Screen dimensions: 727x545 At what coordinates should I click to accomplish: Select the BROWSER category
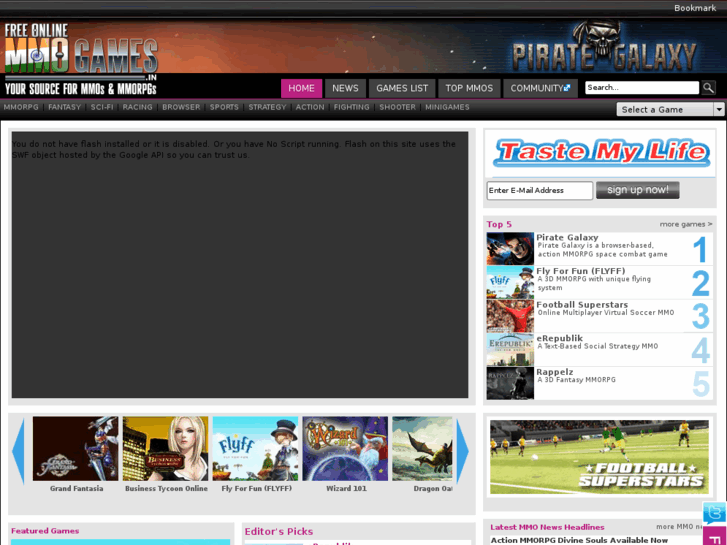pos(181,107)
